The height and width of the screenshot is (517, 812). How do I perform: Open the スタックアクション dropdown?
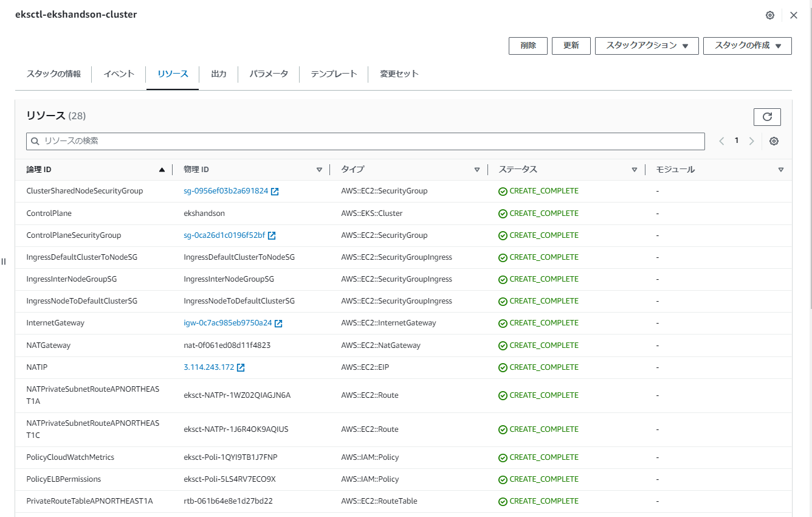[647, 46]
